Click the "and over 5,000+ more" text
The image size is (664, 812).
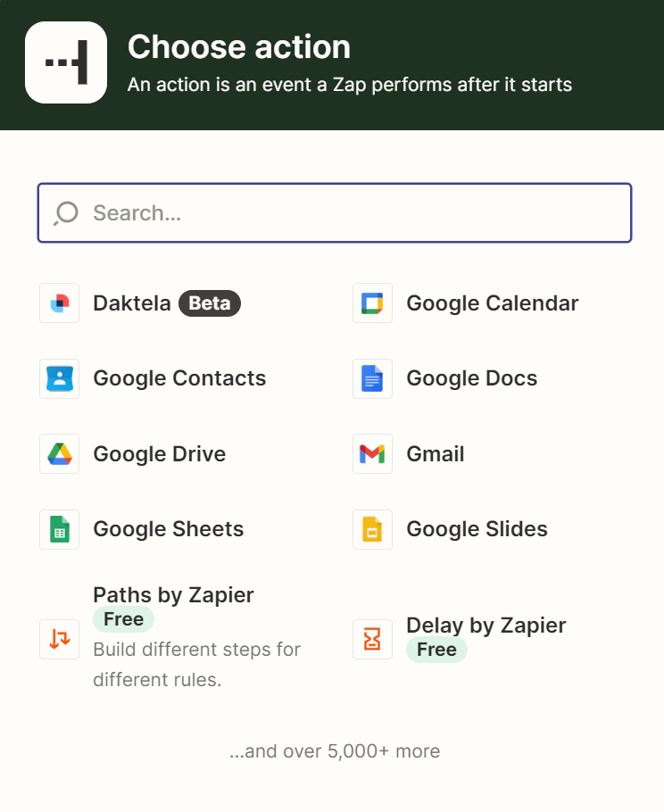pyautogui.click(x=335, y=751)
